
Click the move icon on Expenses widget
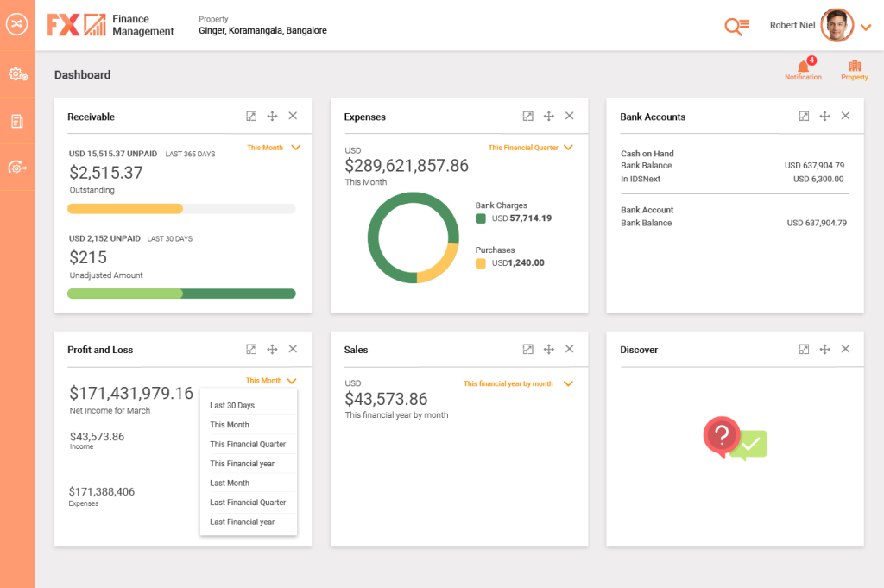(548, 115)
